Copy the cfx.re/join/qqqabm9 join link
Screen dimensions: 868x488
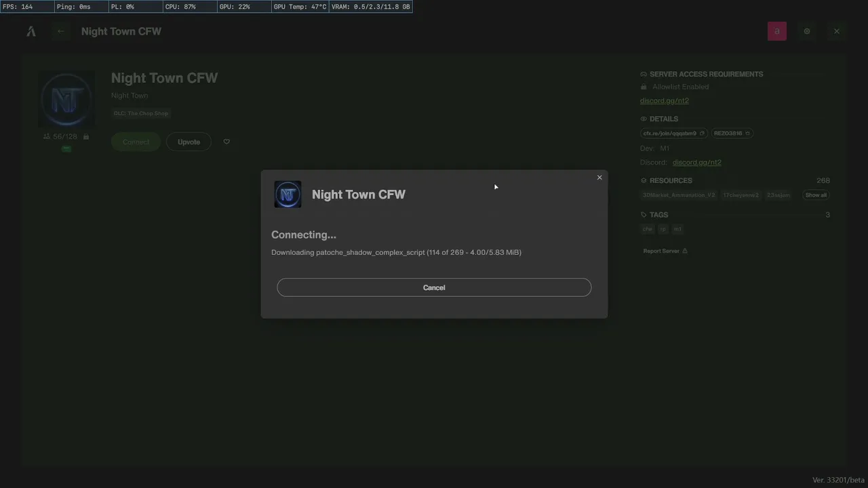[674, 134]
